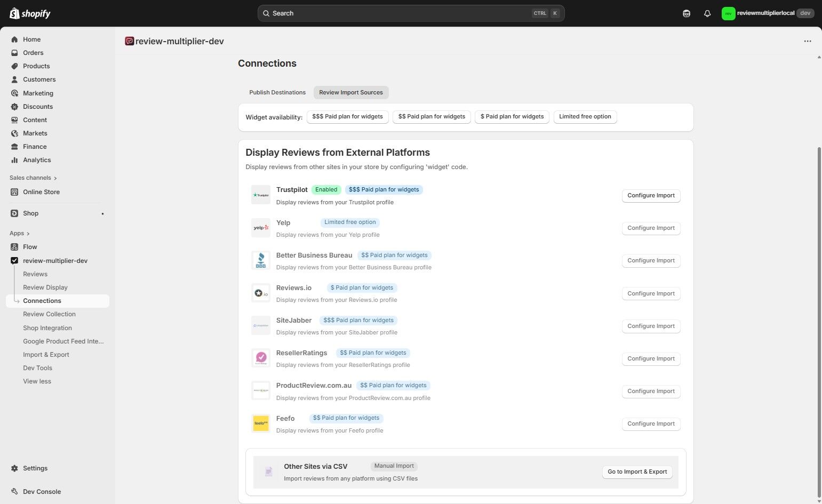
Task: Click the Analytics bar chart icon
Action: click(x=14, y=160)
